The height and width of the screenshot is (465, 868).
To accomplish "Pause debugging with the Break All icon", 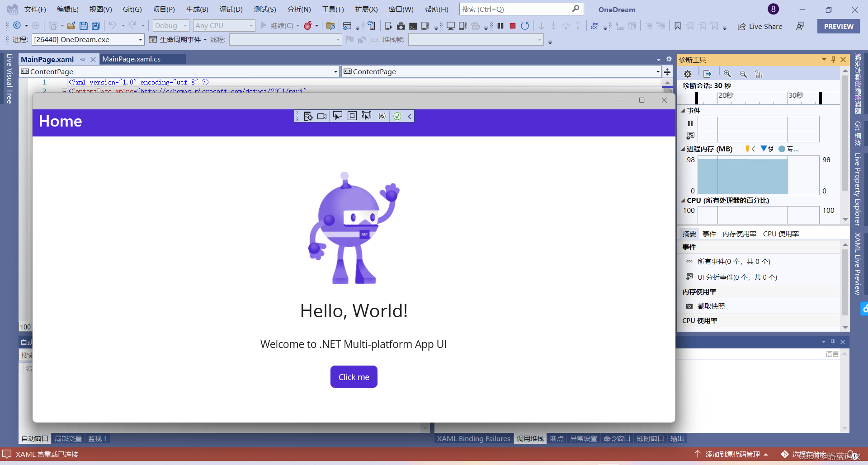I will (500, 26).
